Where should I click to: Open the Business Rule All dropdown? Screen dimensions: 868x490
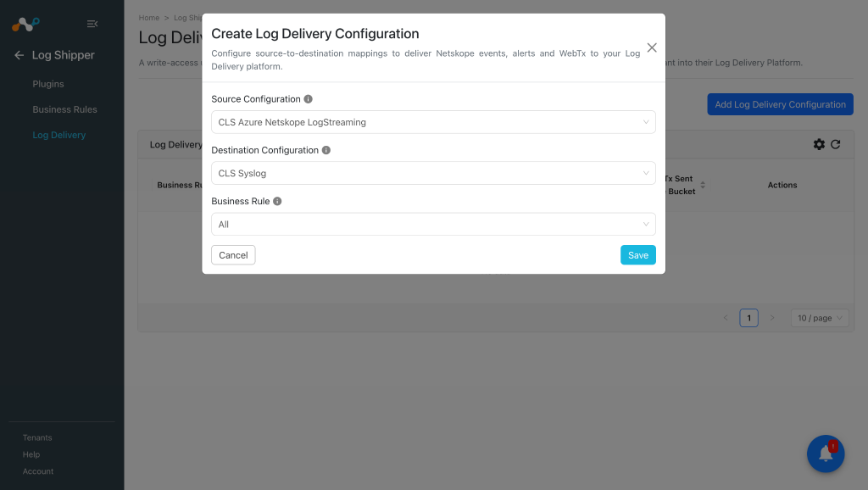pos(433,224)
